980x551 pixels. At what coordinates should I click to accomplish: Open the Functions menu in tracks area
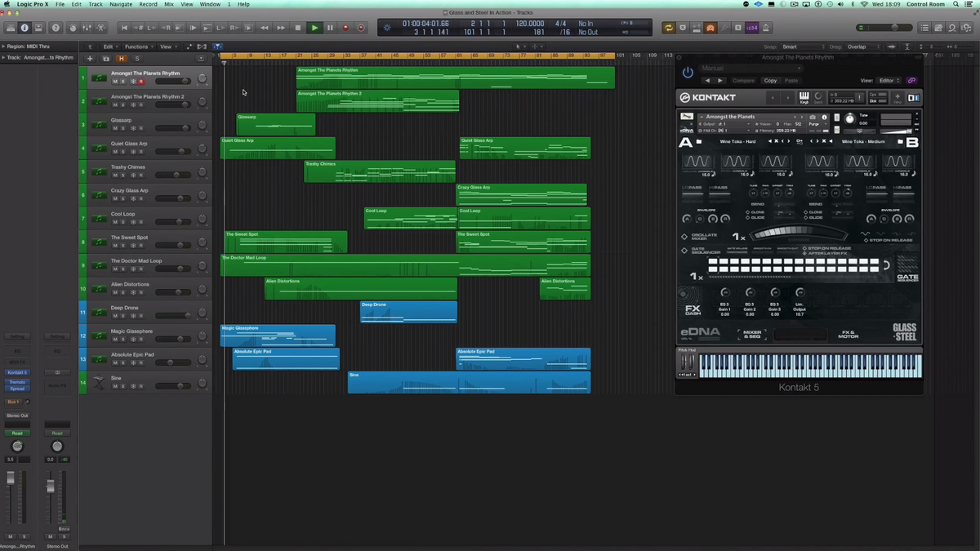point(138,47)
